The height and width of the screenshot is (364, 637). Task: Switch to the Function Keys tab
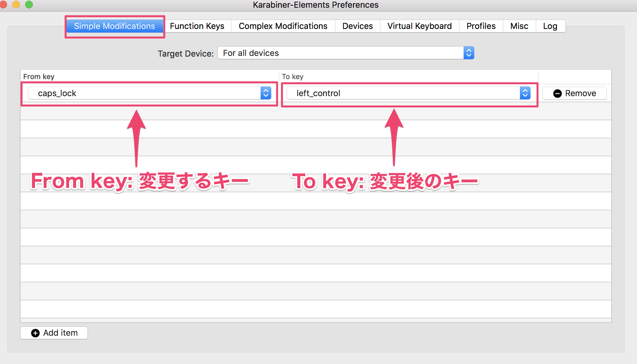(197, 26)
